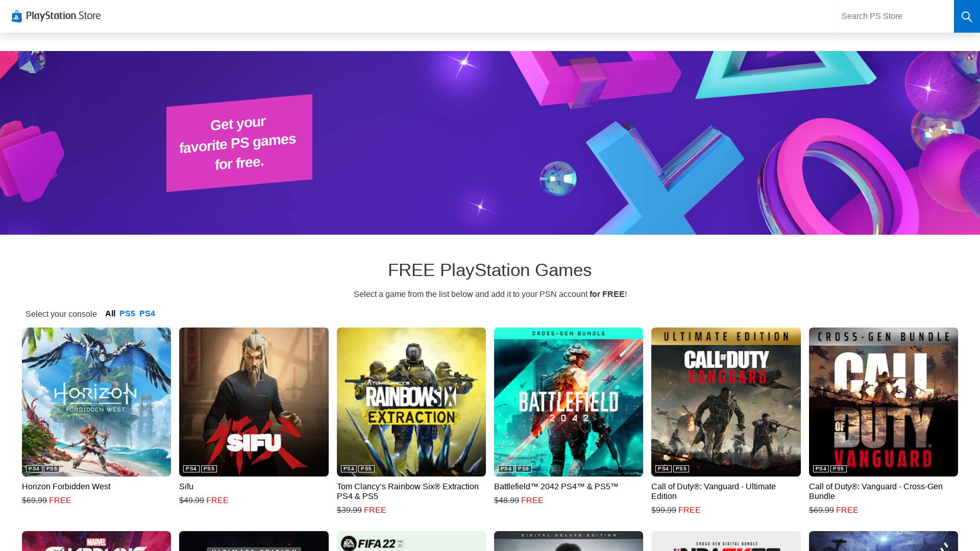The width and height of the screenshot is (980, 551).
Task: Filter games by PS4 console
Action: (147, 314)
